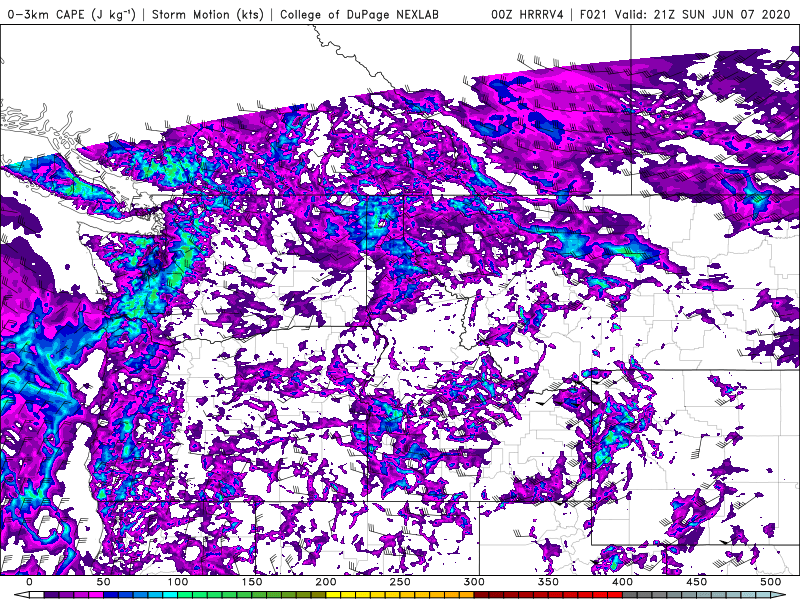The height and width of the screenshot is (600, 800).
Task: Click the first gray swatch below the 400 label
Action: pyautogui.click(x=630, y=594)
